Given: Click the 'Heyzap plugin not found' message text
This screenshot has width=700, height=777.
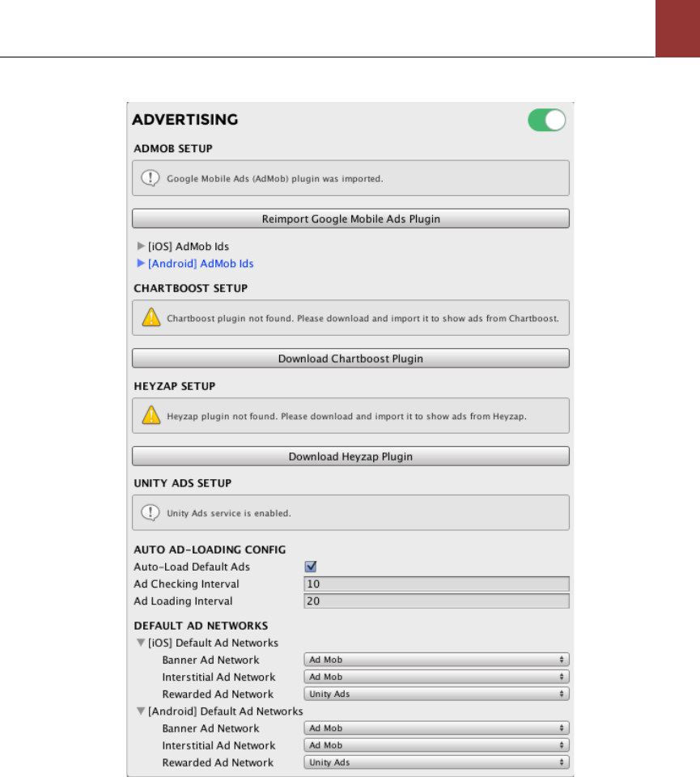Looking at the screenshot, I should 346,416.
